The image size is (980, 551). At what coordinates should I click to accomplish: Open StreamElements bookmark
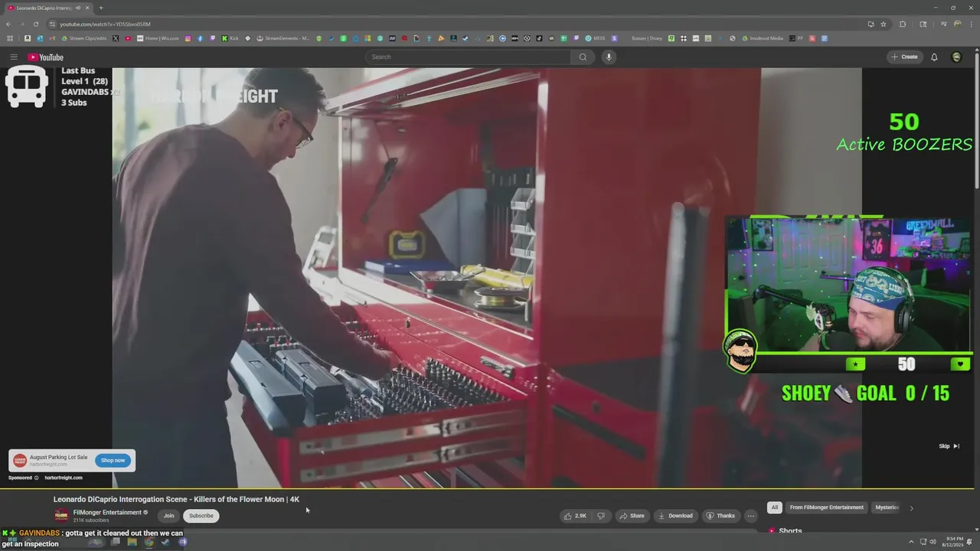click(x=283, y=38)
